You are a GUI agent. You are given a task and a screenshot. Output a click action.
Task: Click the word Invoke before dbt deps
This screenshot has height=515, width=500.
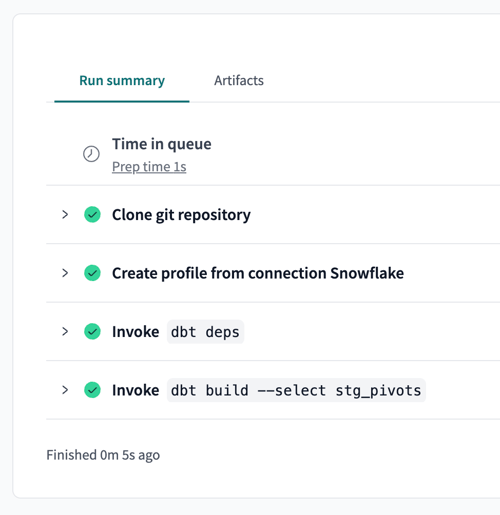(x=136, y=332)
